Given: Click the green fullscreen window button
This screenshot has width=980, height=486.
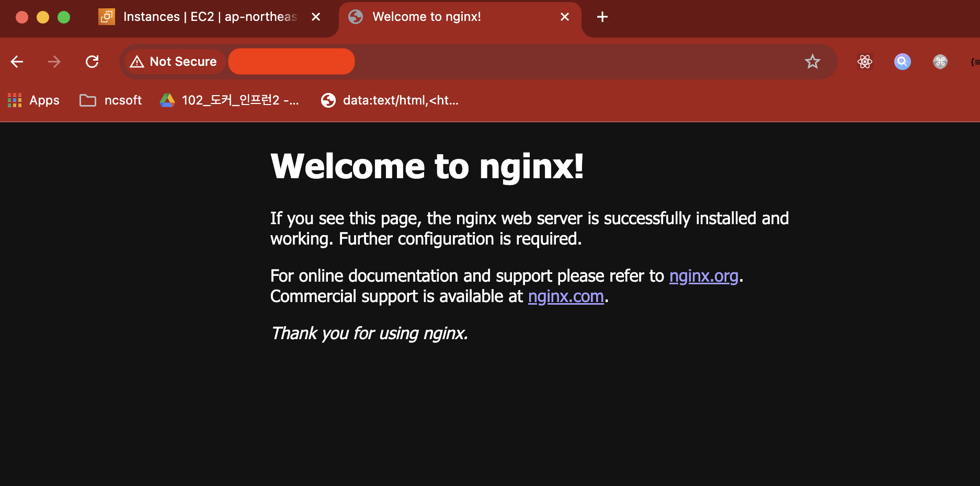Looking at the screenshot, I should (x=64, y=17).
